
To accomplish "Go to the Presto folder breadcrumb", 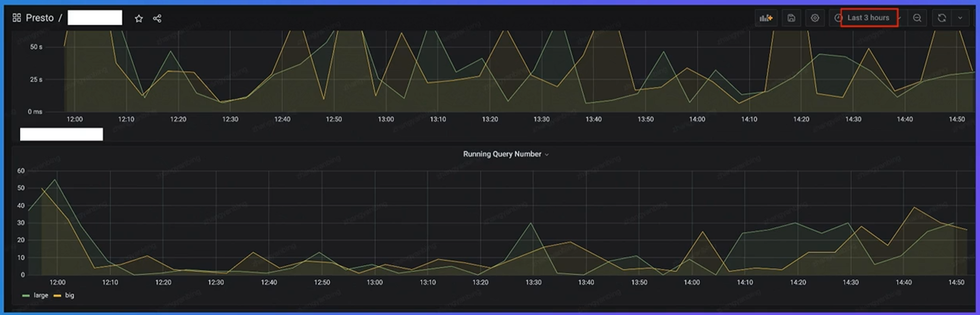I will click(40, 18).
